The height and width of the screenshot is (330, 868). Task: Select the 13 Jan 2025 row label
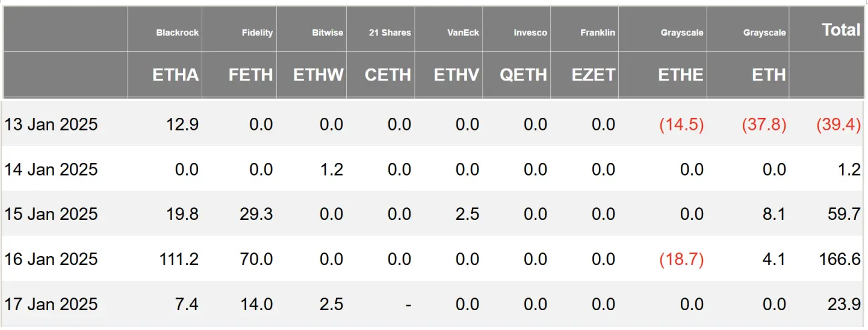point(51,124)
